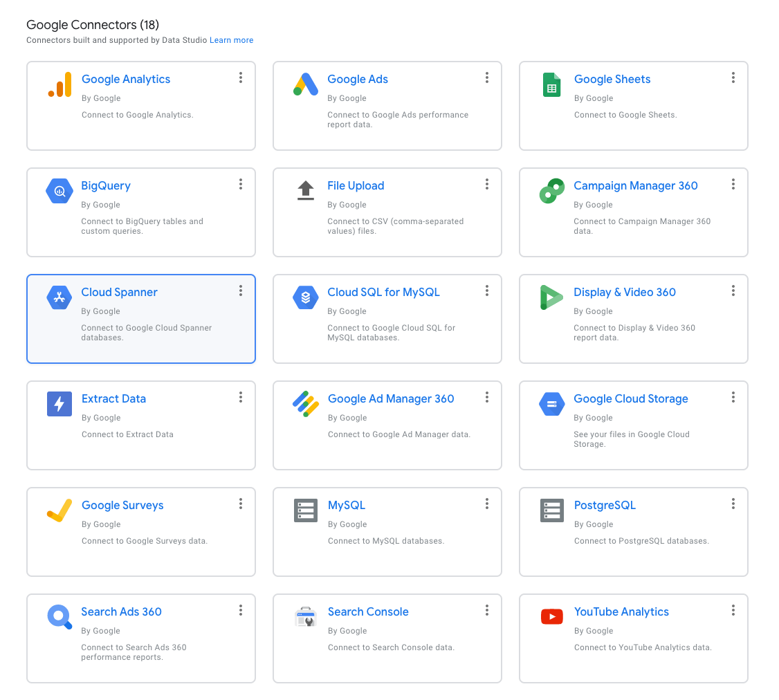Select the Google Surveys title

(x=122, y=505)
